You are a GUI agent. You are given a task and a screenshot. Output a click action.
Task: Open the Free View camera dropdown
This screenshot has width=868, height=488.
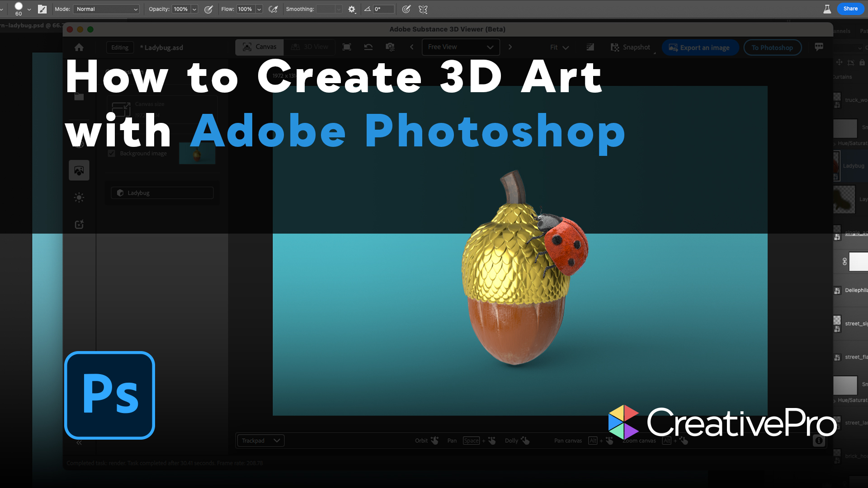(x=461, y=47)
